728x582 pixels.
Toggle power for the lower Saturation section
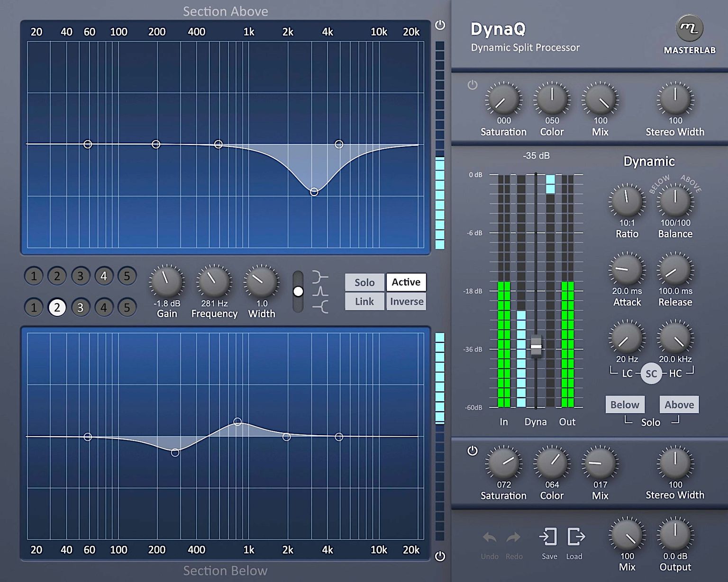click(x=472, y=450)
